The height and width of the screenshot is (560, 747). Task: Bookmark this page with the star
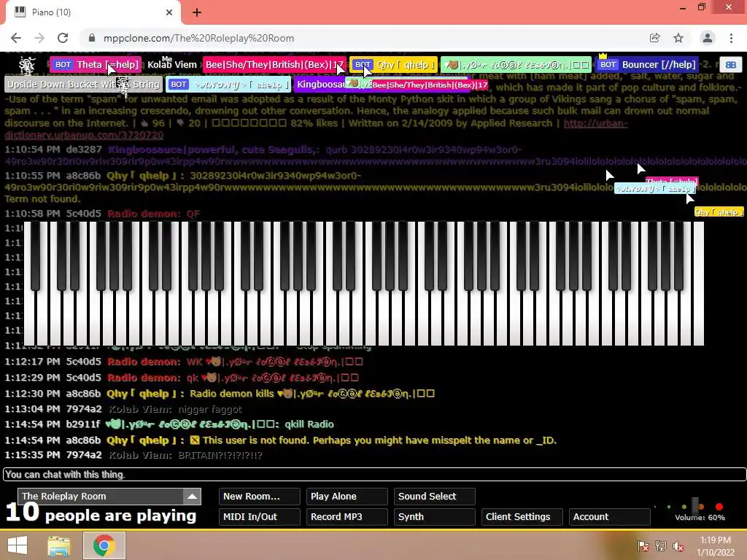click(x=678, y=38)
